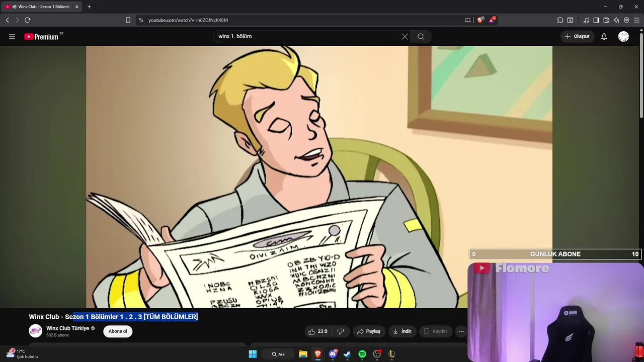This screenshot has width=644, height=362.
Task: Open OBS Studio from taskbar
Action: (377, 354)
